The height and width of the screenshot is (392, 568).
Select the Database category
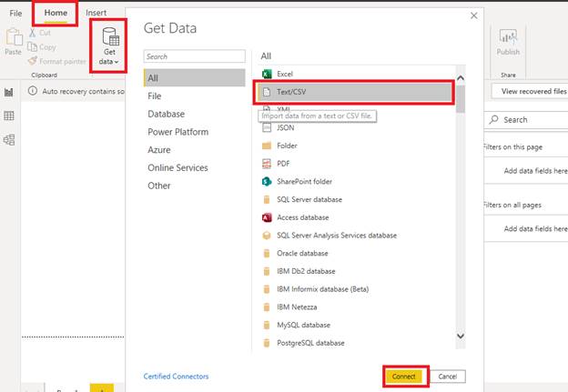(x=167, y=114)
